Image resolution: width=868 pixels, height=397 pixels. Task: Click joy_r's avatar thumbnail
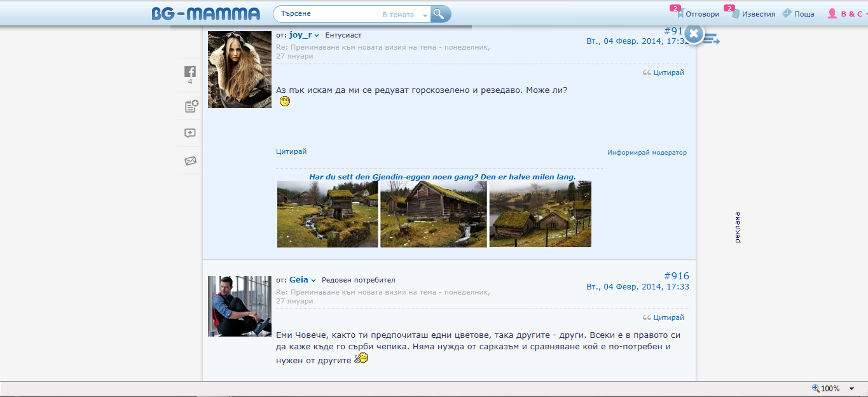click(240, 69)
